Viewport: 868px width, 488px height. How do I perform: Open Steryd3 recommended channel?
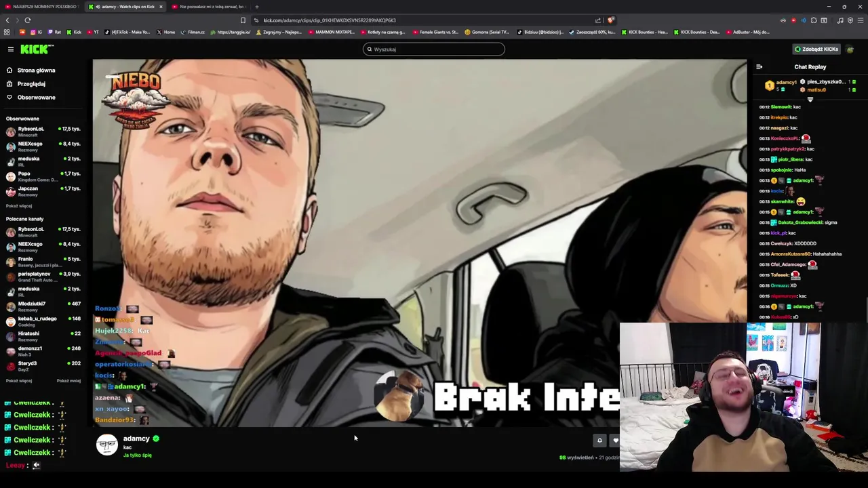[x=43, y=366]
